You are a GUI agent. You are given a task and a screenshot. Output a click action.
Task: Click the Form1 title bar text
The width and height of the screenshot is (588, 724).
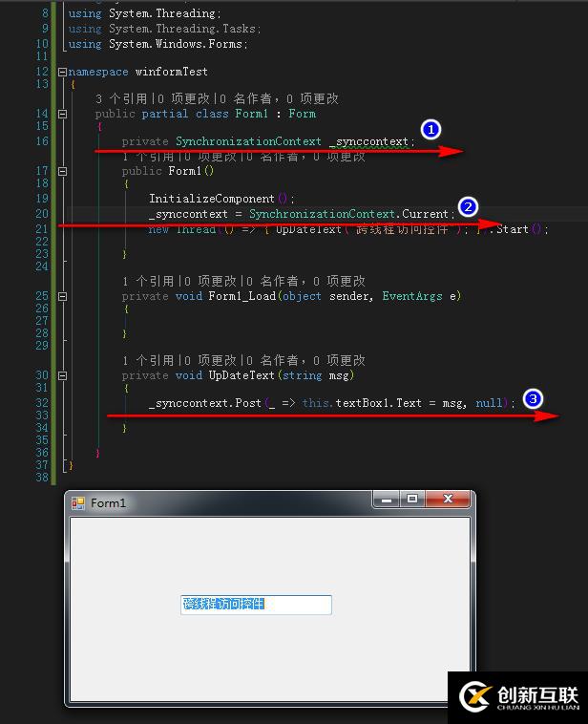[108, 502]
